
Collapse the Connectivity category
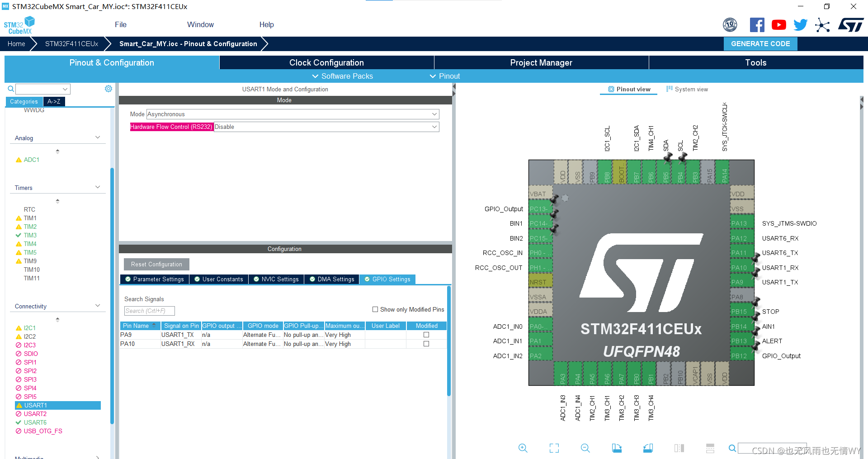coord(98,306)
